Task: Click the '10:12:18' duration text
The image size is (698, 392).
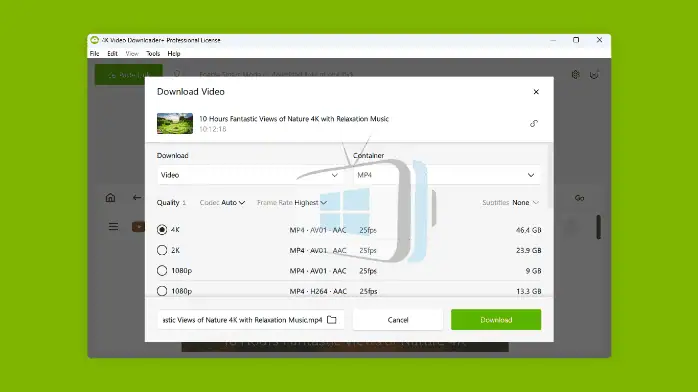Action: coord(213,129)
